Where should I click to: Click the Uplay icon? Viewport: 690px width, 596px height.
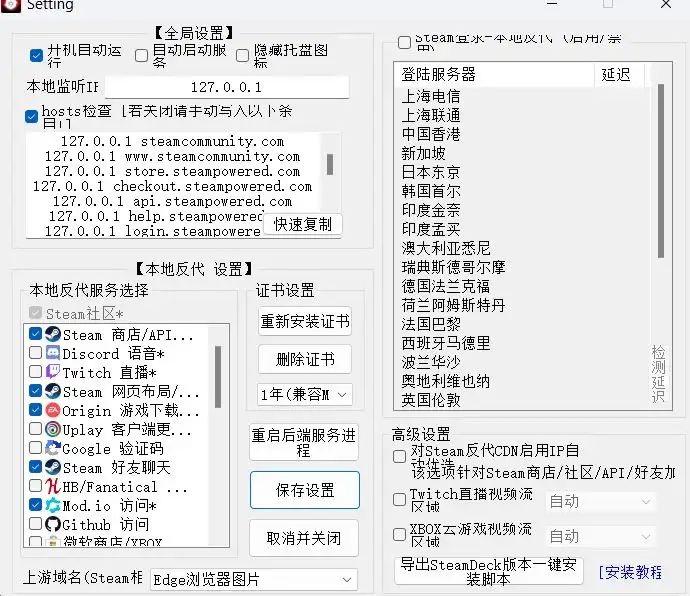pyautogui.click(x=53, y=429)
